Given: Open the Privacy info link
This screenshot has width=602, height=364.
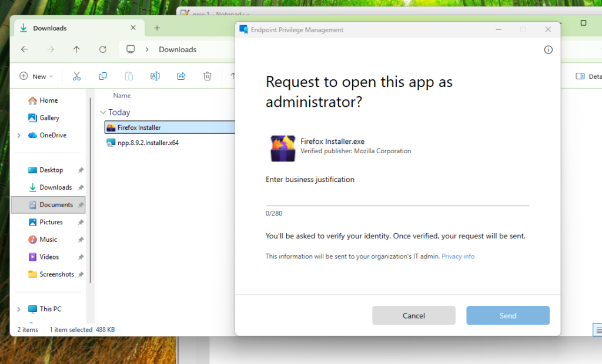Looking at the screenshot, I should (x=458, y=257).
